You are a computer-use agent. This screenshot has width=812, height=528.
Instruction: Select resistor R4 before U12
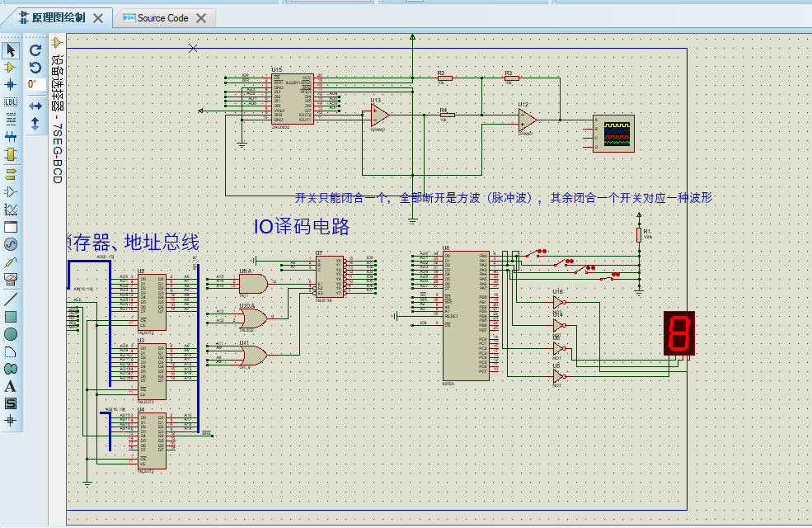pos(447,115)
